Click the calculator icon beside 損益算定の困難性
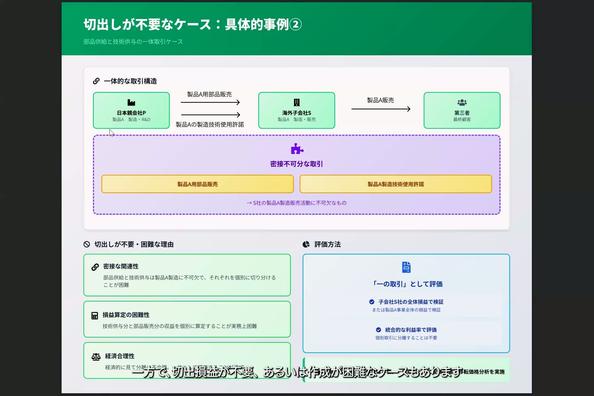 [x=95, y=315]
